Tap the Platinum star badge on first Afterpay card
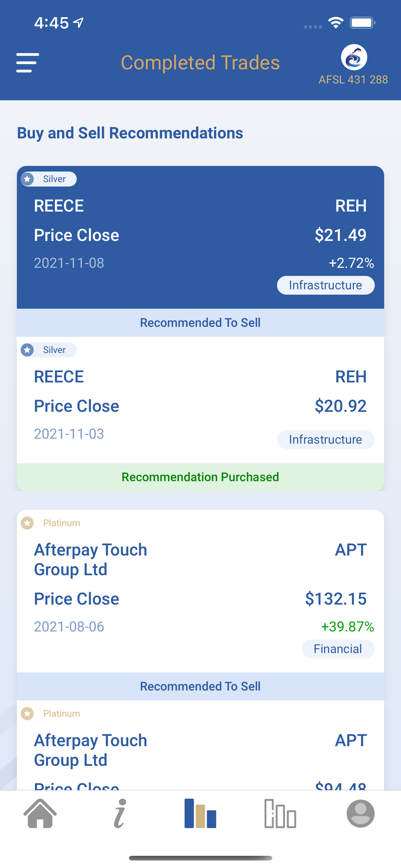This screenshot has width=401, height=868. pos(51,523)
